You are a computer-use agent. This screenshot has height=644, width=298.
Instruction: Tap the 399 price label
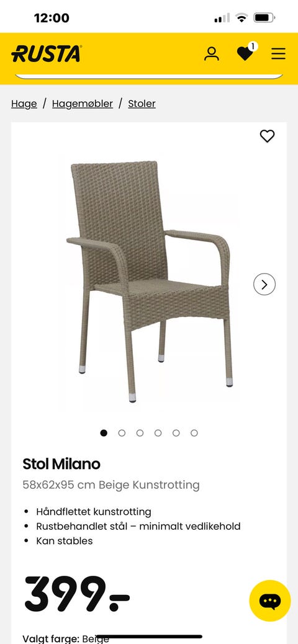point(77,594)
